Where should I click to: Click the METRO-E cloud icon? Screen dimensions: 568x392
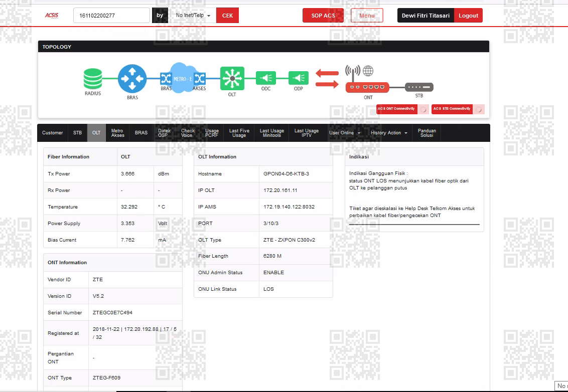183,78
